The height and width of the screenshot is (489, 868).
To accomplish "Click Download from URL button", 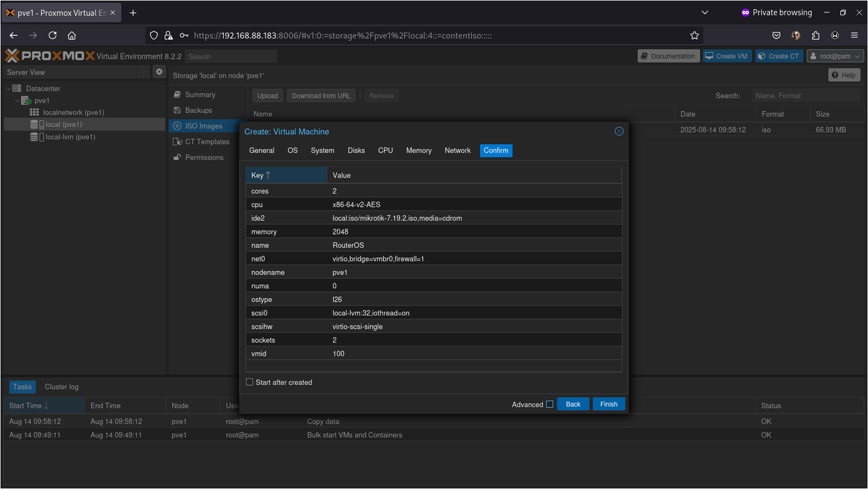I will (321, 96).
